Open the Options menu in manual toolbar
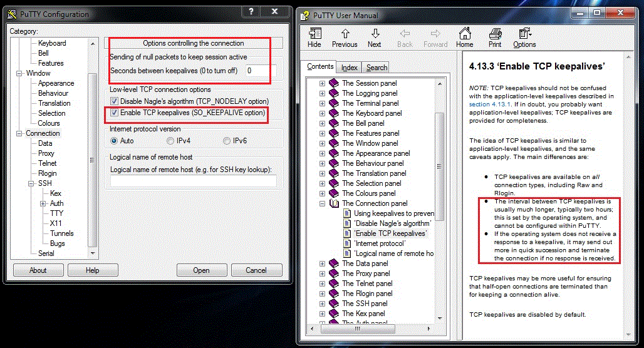The width and height of the screenshot is (644, 348). pyautogui.click(x=524, y=38)
